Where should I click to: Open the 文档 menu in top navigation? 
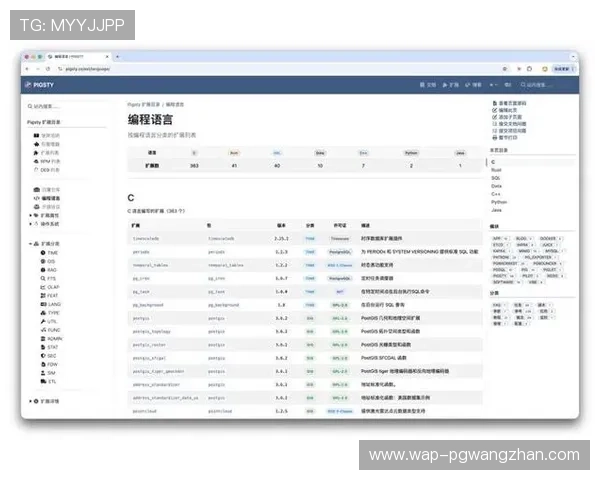click(428, 85)
